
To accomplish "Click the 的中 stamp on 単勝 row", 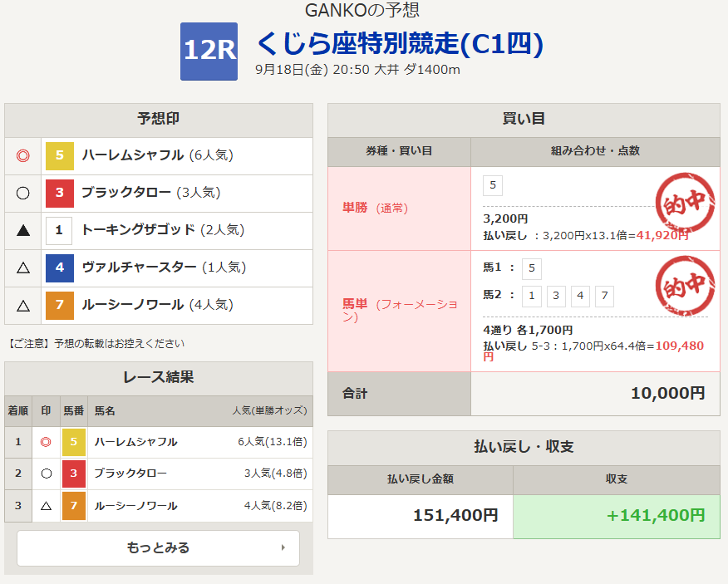I will coord(685,203).
